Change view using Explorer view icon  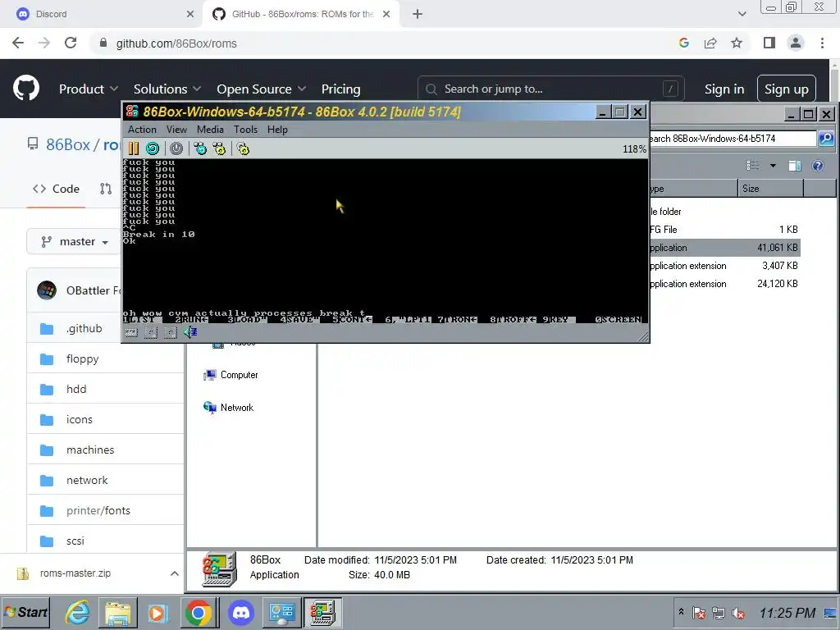tap(753, 166)
